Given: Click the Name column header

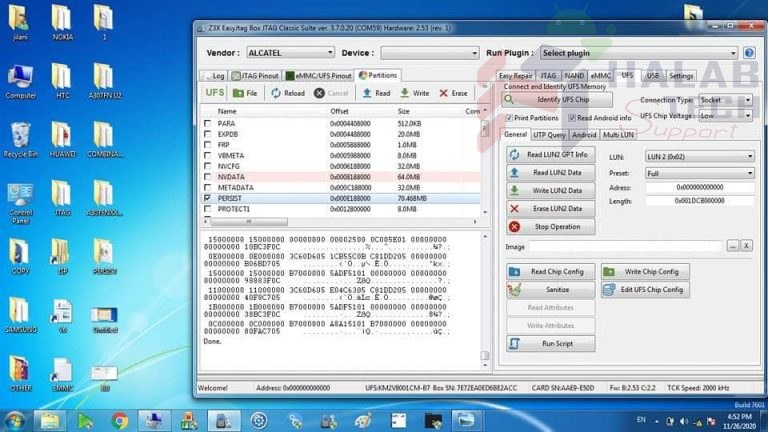Looking at the screenshot, I should coord(227,112).
